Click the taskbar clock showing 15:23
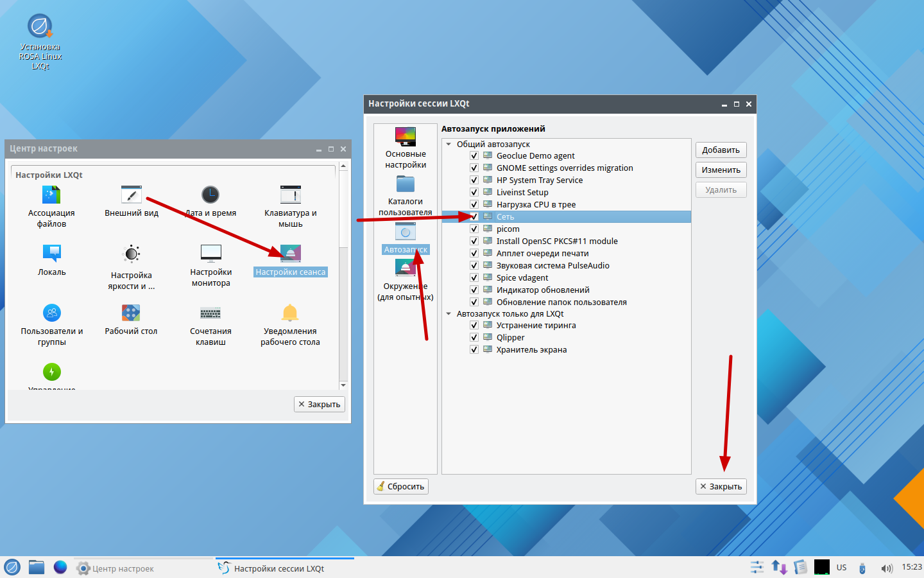The height and width of the screenshot is (578, 924). coord(912,567)
